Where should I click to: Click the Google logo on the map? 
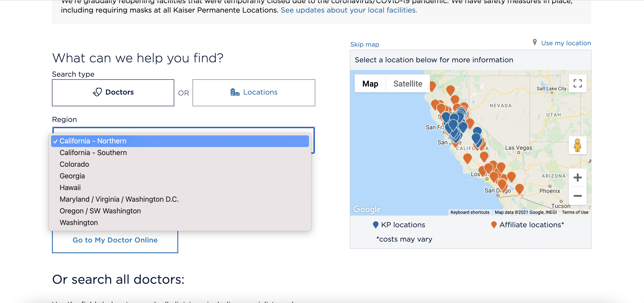[x=367, y=209]
